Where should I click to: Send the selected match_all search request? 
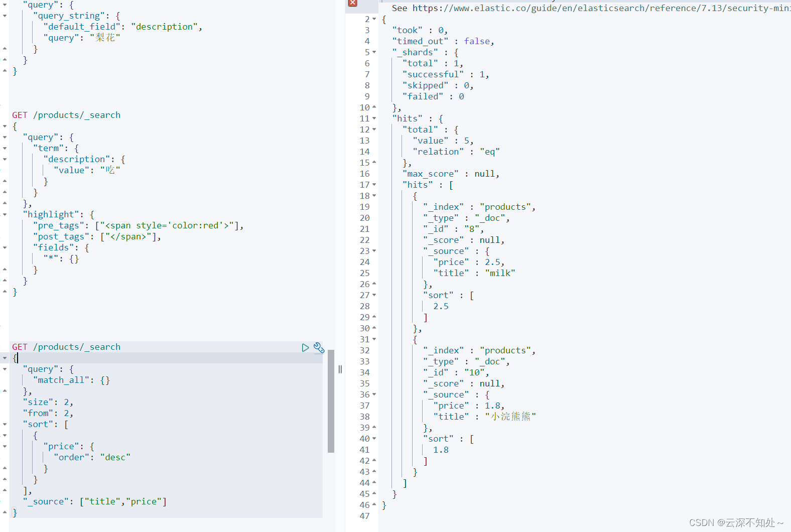305,348
